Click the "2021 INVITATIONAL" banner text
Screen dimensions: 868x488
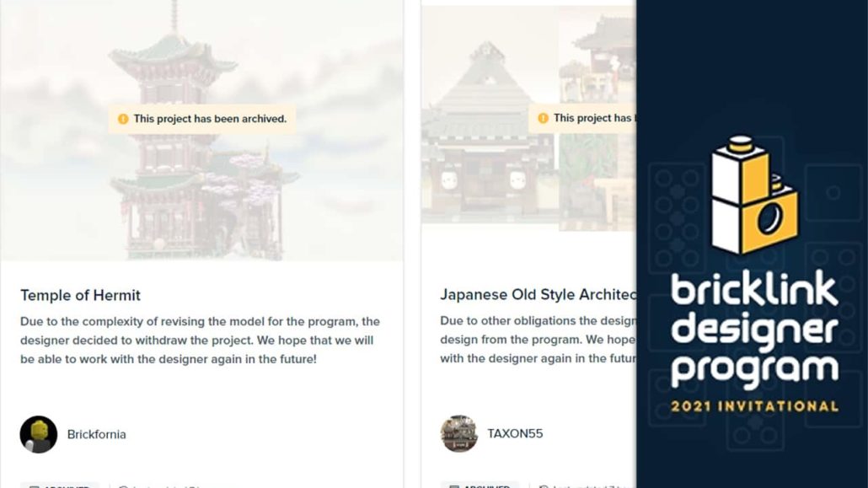point(754,406)
